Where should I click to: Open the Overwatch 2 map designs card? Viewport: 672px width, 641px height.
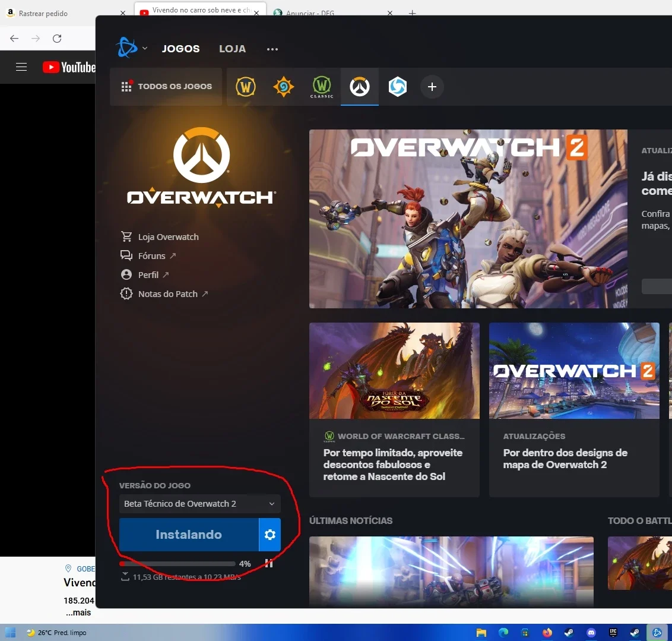click(574, 409)
